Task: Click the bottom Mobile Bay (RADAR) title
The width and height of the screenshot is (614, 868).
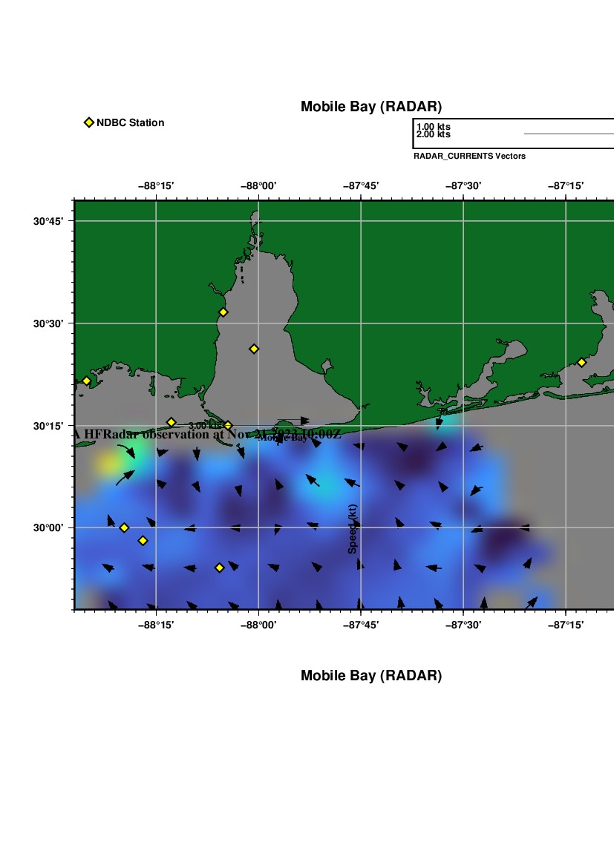Action: tap(370, 676)
